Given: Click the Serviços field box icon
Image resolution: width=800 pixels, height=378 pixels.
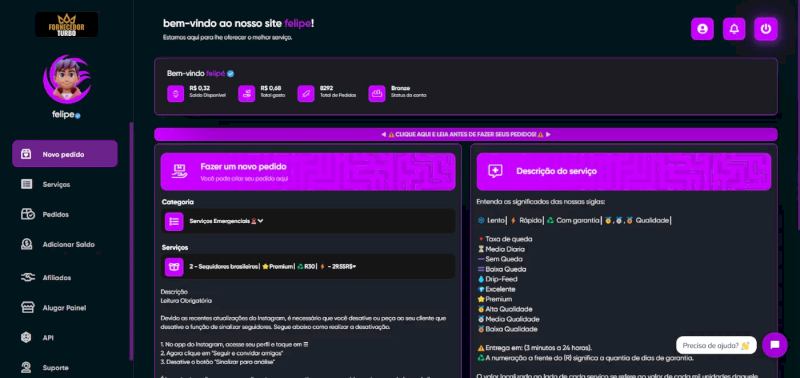Looking at the screenshot, I should (174, 267).
